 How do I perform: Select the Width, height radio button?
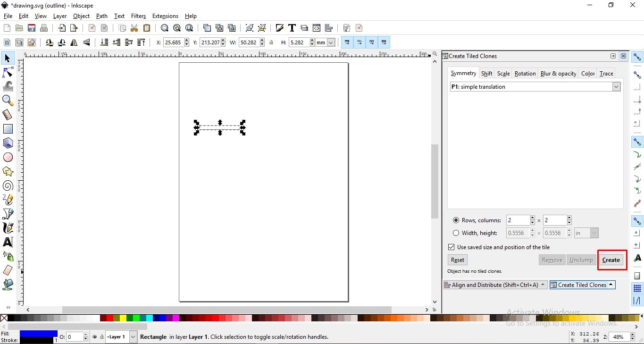(x=456, y=233)
